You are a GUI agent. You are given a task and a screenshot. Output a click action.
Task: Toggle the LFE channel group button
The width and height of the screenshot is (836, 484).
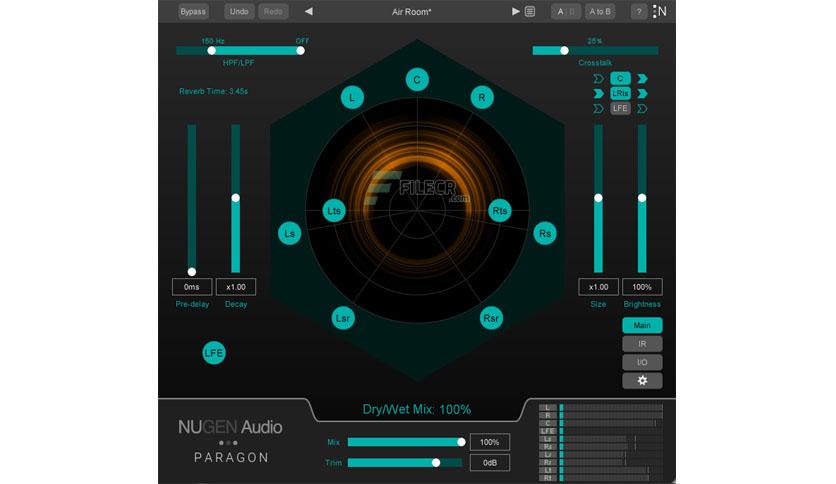coord(620,108)
